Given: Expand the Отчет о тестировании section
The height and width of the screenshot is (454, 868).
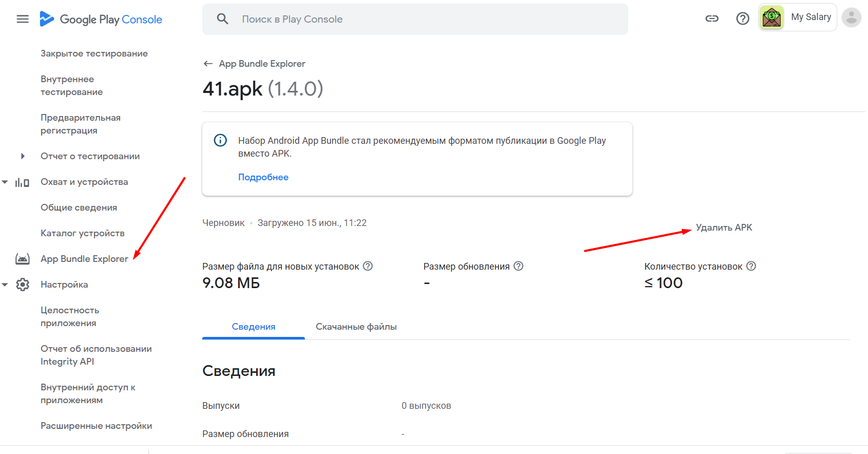Looking at the screenshot, I should [x=23, y=156].
